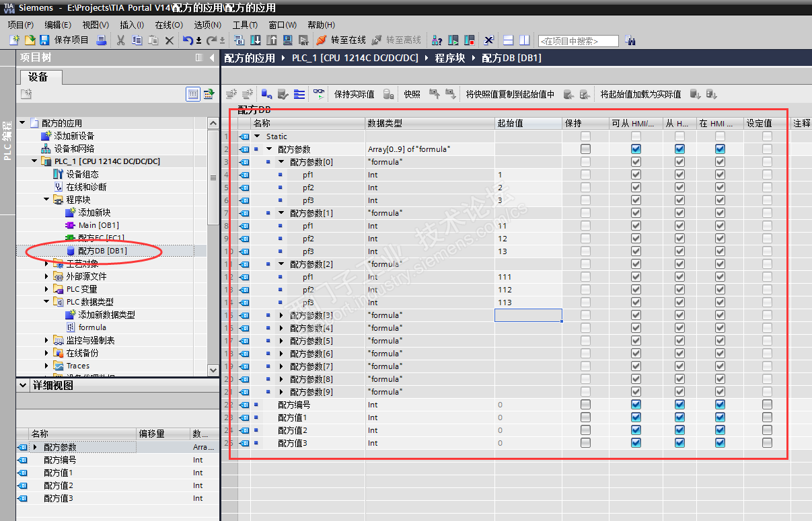Expand Traces node in project tree
This screenshot has height=521, width=812.
pos(46,366)
